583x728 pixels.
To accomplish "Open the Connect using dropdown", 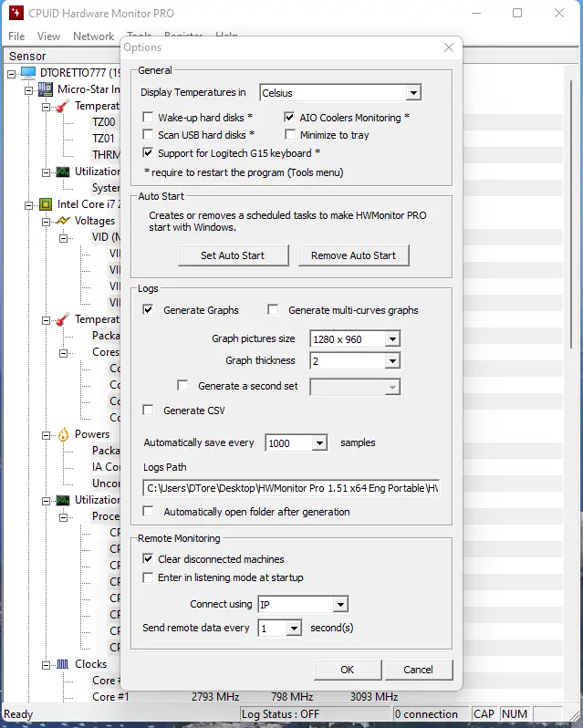I will click(x=340, y=605).
